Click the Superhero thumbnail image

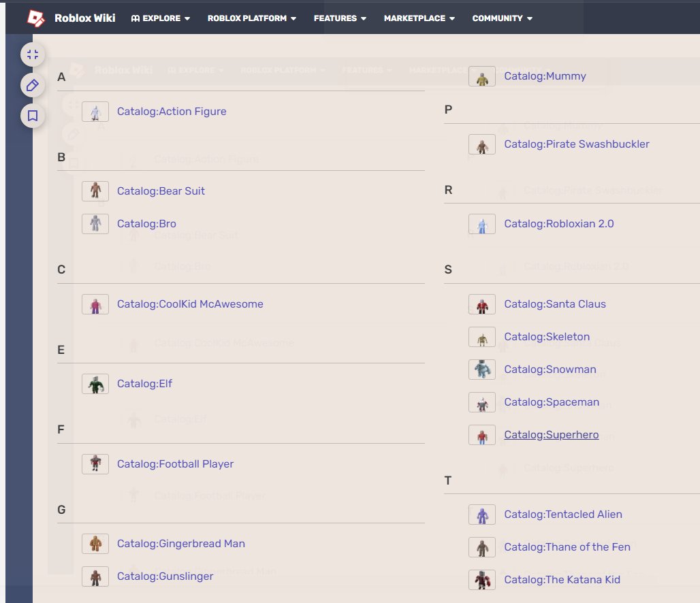pyautogui.click(x=482, y=435)
